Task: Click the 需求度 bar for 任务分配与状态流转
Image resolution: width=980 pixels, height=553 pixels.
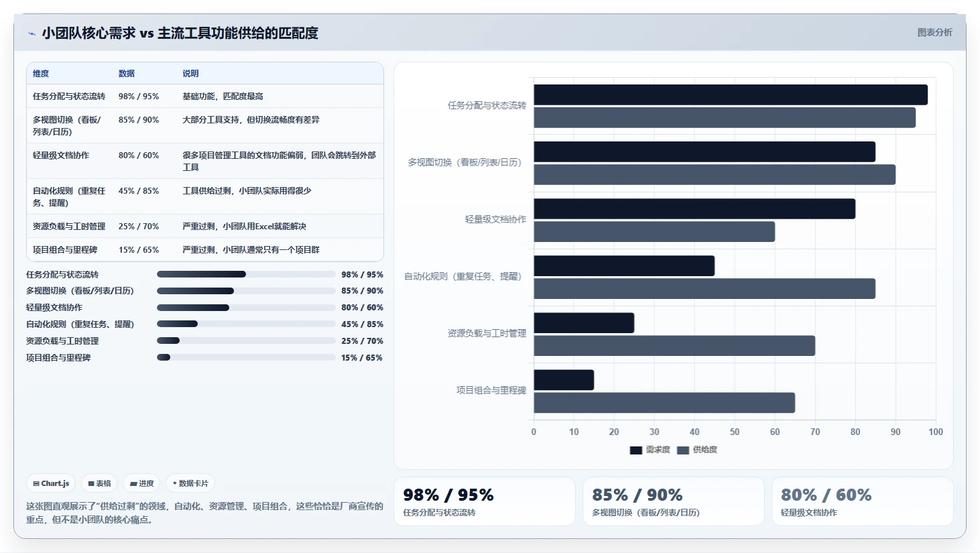Action: [x=731, y=95]
